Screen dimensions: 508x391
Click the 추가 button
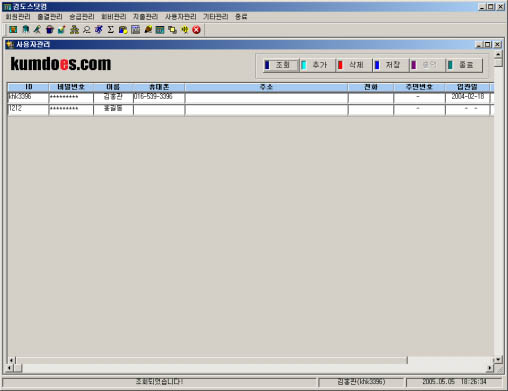click(318, 65)
